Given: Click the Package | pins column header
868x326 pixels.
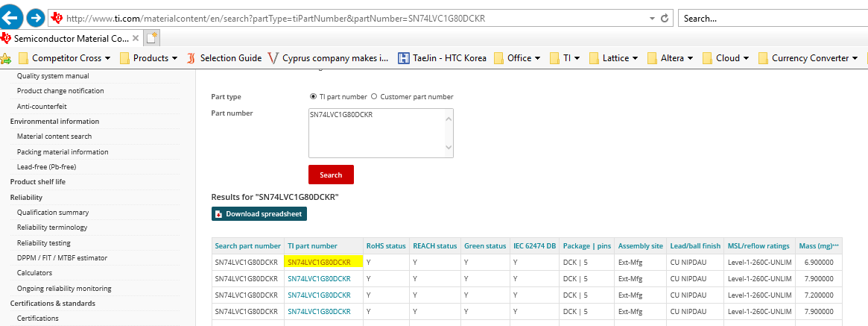Looking at the screenshot, I should (x=587, y=246).
